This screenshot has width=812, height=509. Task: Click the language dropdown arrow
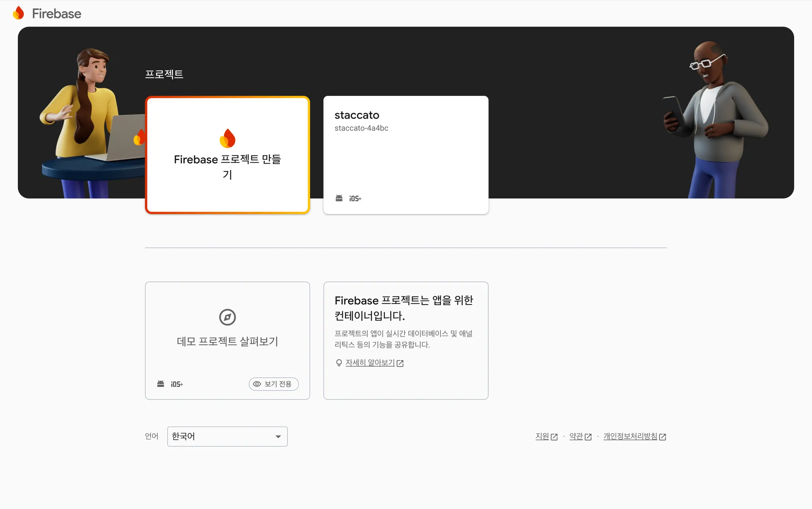tap(278, 436)
